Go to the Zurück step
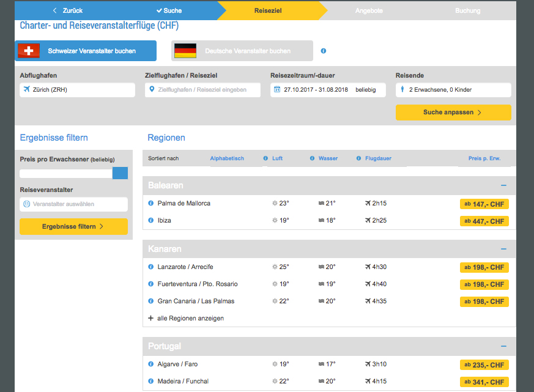This screenshot has width=534, height=392. (x=68, y=10)
